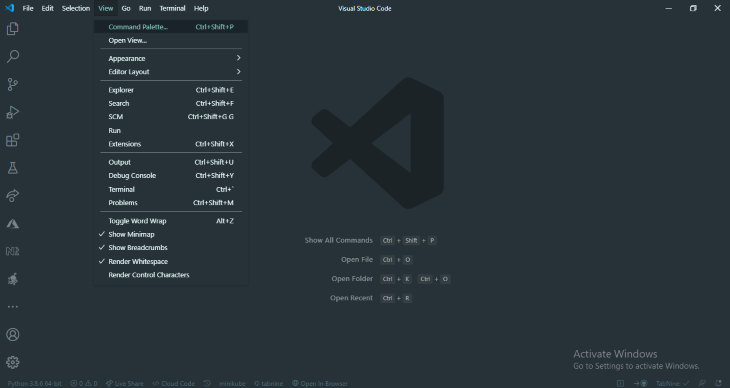
Task: Open the Explorer icon in the activity bar
Action: tap(13, 29)
